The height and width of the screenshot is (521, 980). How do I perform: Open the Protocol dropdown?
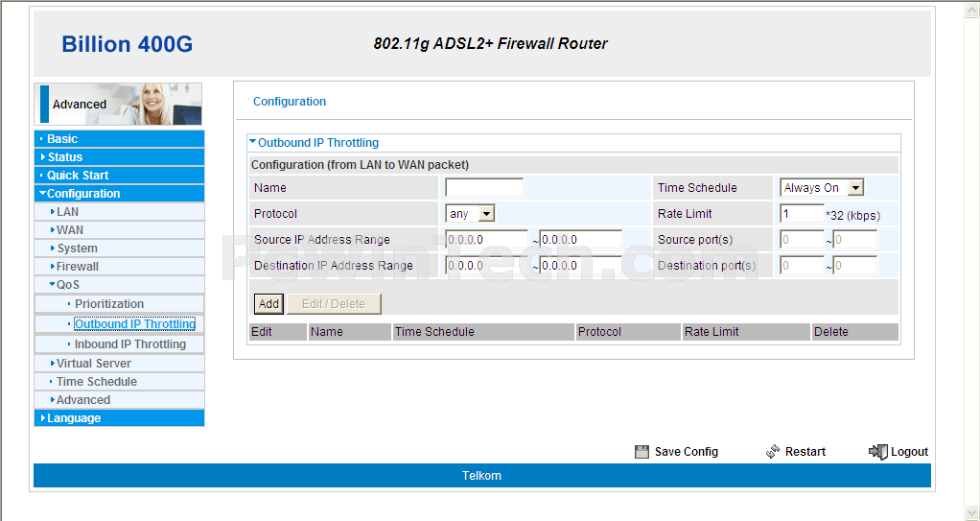[470, 214]
